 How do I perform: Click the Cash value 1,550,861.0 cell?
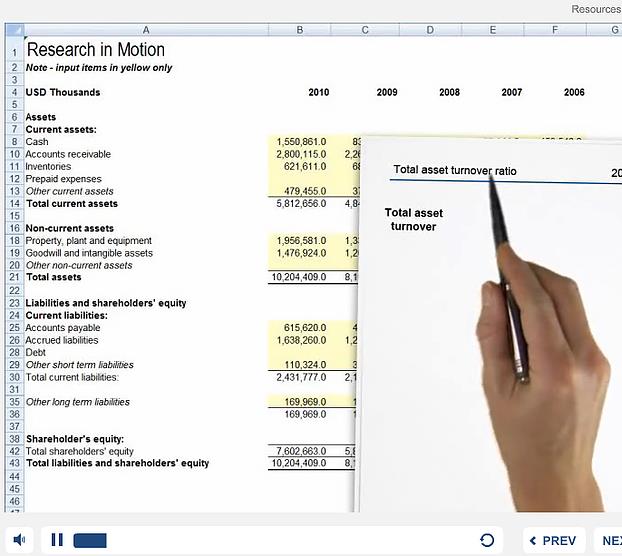301,142
